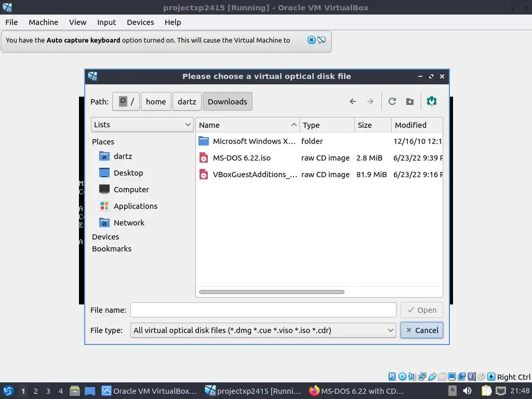
Task: Click the removable media eject tray icon
Action: [x=453, y=391]
